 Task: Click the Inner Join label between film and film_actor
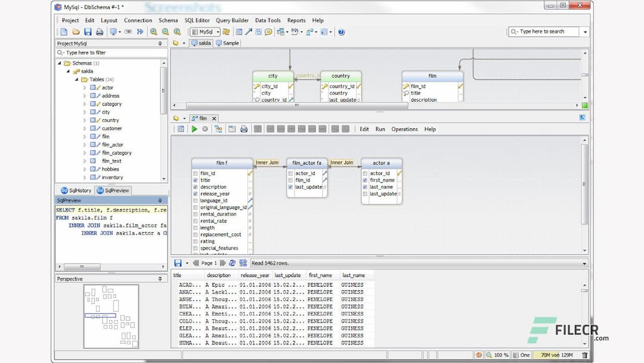coord(268,162)
